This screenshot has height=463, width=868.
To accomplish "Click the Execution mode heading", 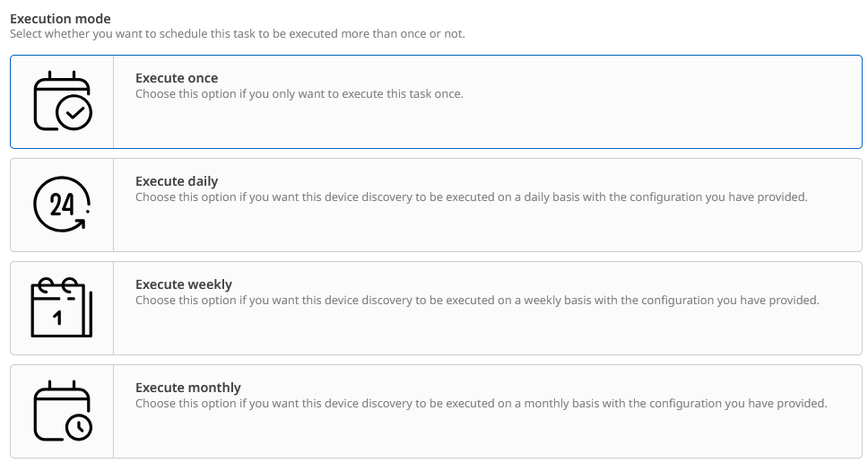I will [x=60, y=18].
